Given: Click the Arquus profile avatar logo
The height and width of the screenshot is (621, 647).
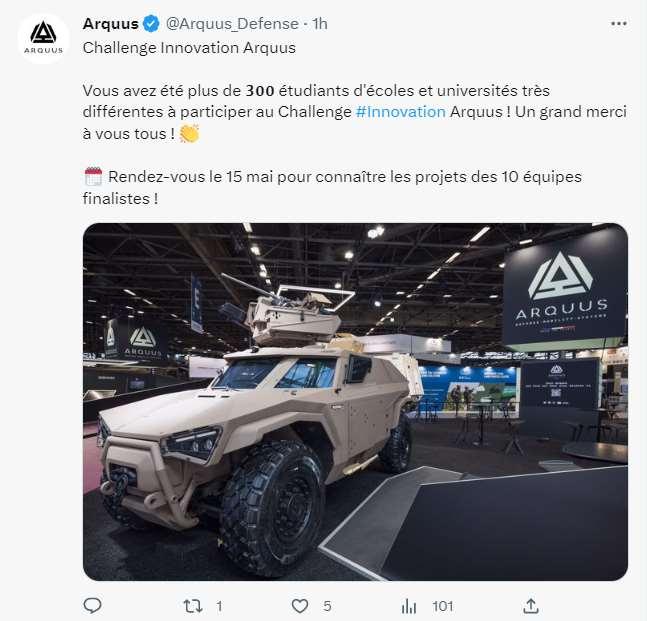Looking at the screenshot, I should click(43, 38).
